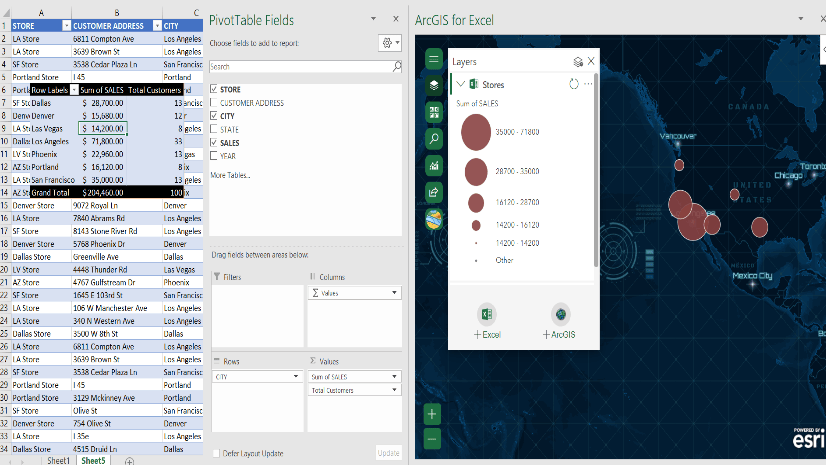Click the sales circle near Vancouver on map
This screenshot has width=826, height=465.
(680, 165)
